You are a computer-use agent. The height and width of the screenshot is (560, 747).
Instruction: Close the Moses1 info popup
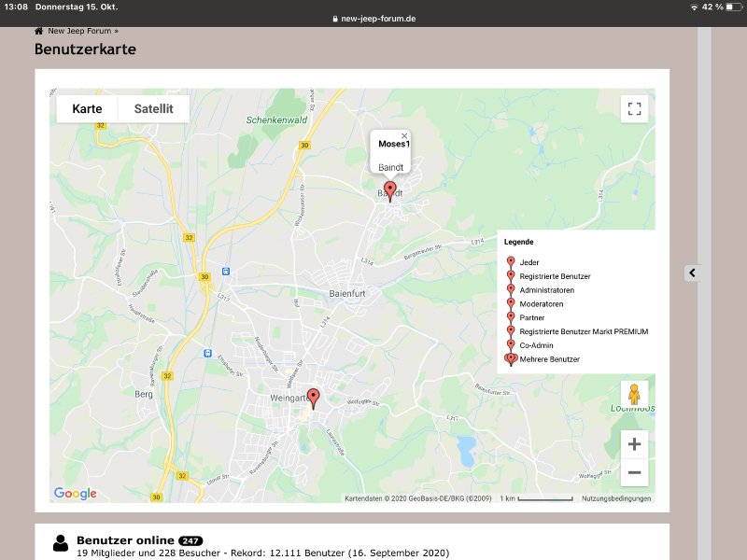404,136
